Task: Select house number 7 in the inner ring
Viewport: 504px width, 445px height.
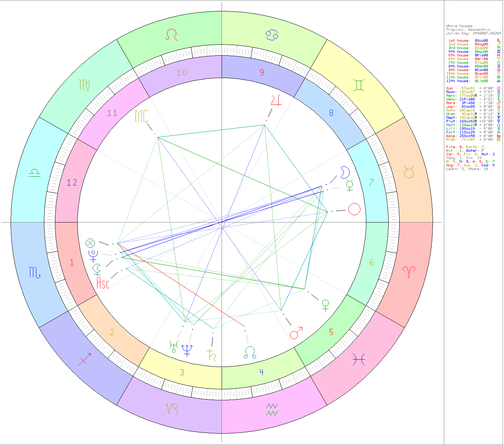Action: coord(371,182)
